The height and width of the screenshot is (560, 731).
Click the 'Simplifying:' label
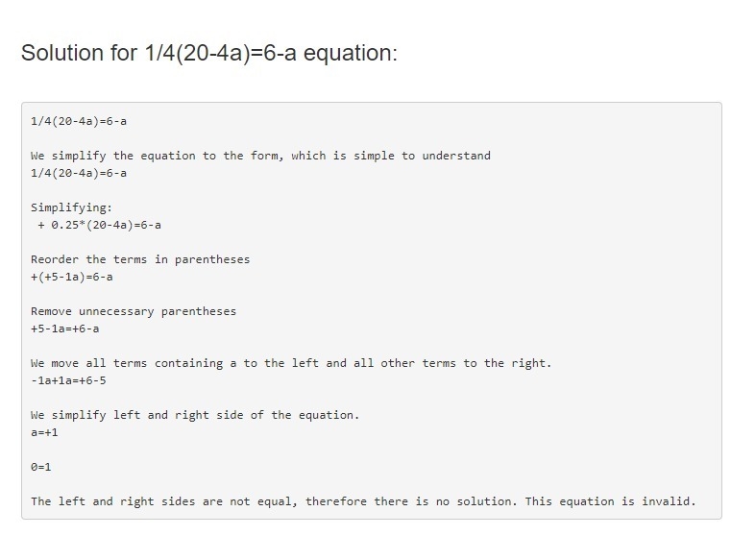72,207
